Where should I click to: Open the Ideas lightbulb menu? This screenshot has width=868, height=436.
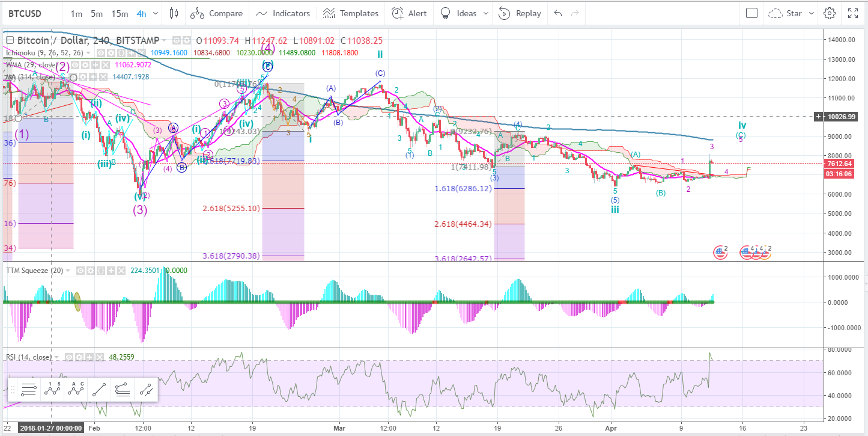458,13
